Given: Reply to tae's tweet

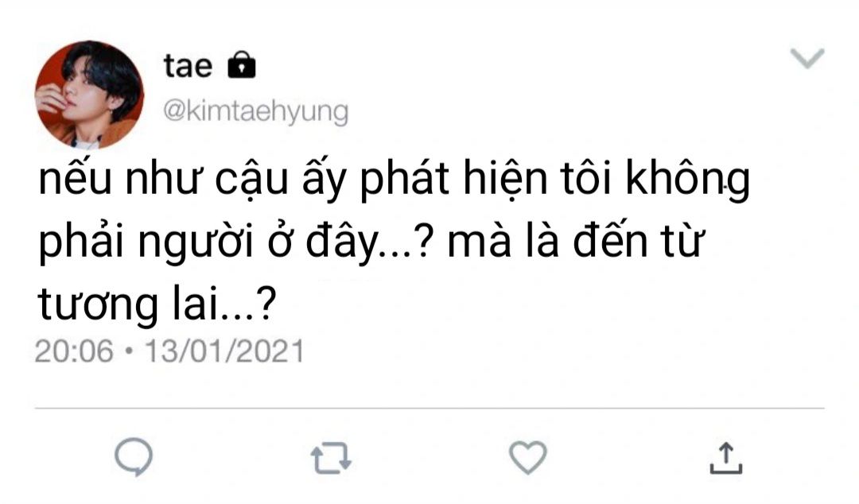Looking at the screenshot, I should pyautogui.click(x=133, y=457).
